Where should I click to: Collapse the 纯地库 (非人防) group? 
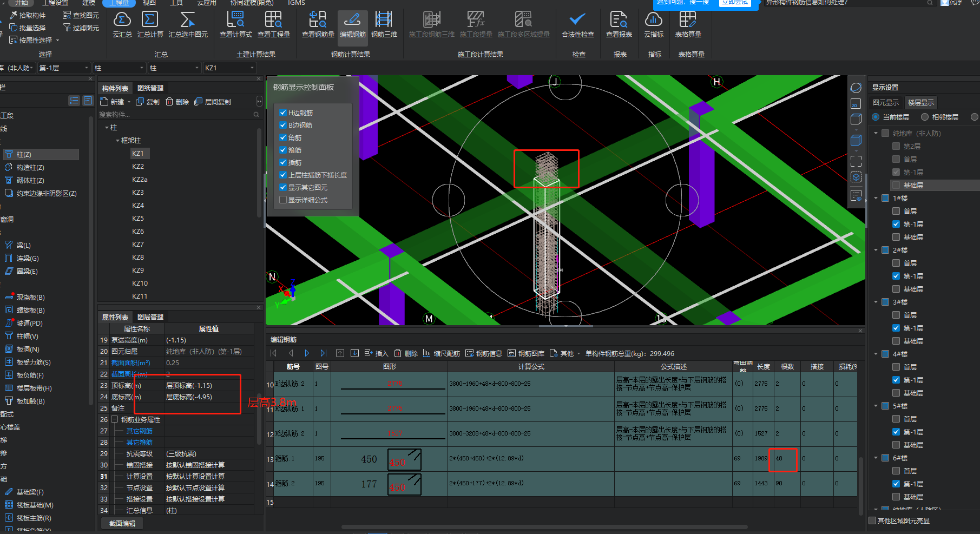click(x=876, y=133)
